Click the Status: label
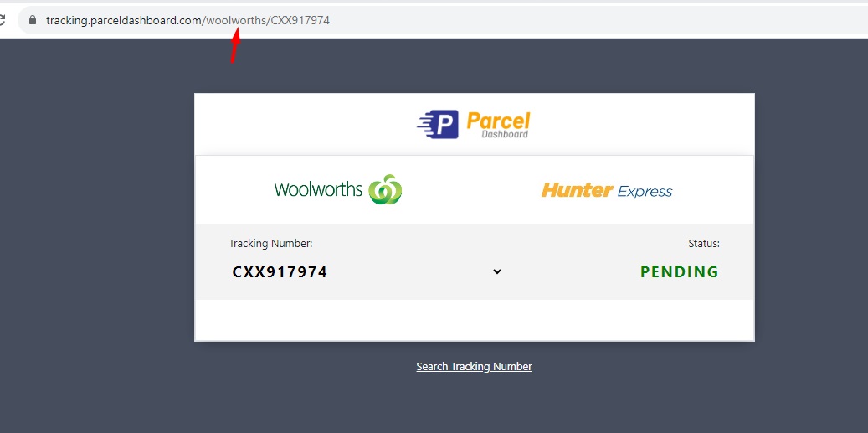The image size is (868, 433). tap(704, 243)
